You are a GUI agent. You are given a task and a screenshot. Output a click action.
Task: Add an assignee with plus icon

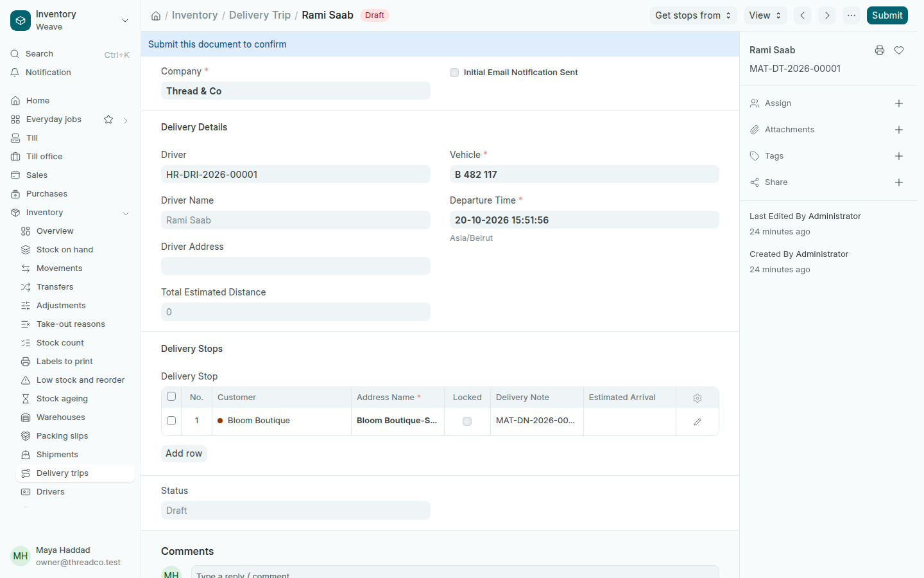(899, 103)
